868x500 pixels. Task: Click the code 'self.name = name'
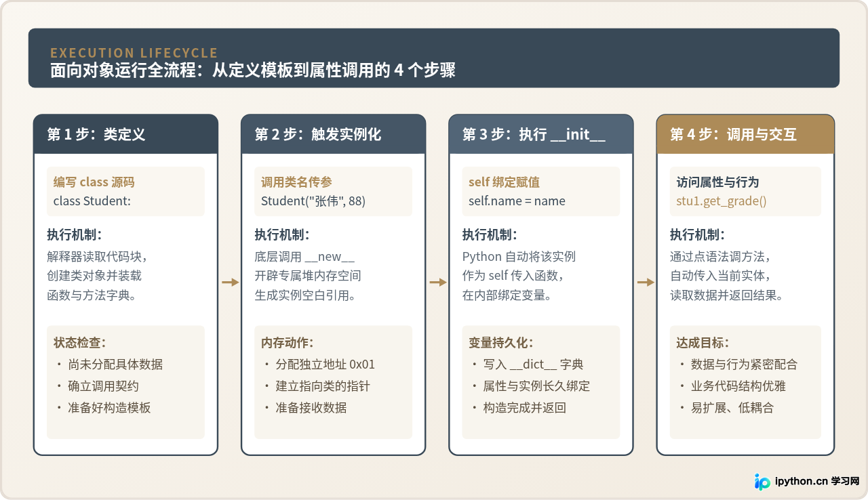tap(517, 201)
